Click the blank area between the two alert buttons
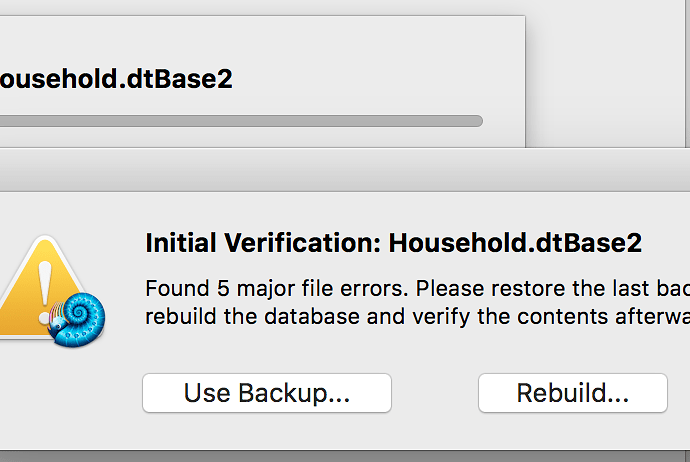Viewport: 690px width, 462px height. pos(435,393)
